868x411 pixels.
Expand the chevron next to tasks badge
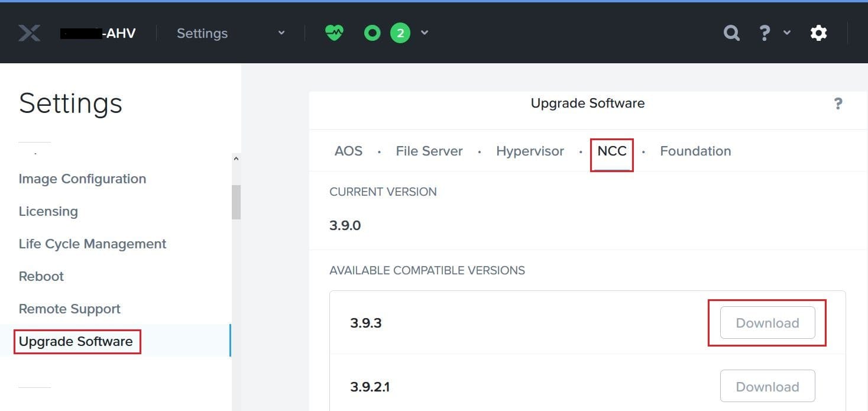tap(424, 33)
